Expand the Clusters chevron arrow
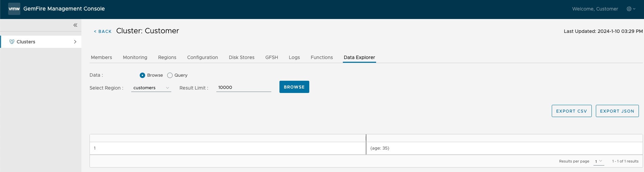 coord(75,42)
